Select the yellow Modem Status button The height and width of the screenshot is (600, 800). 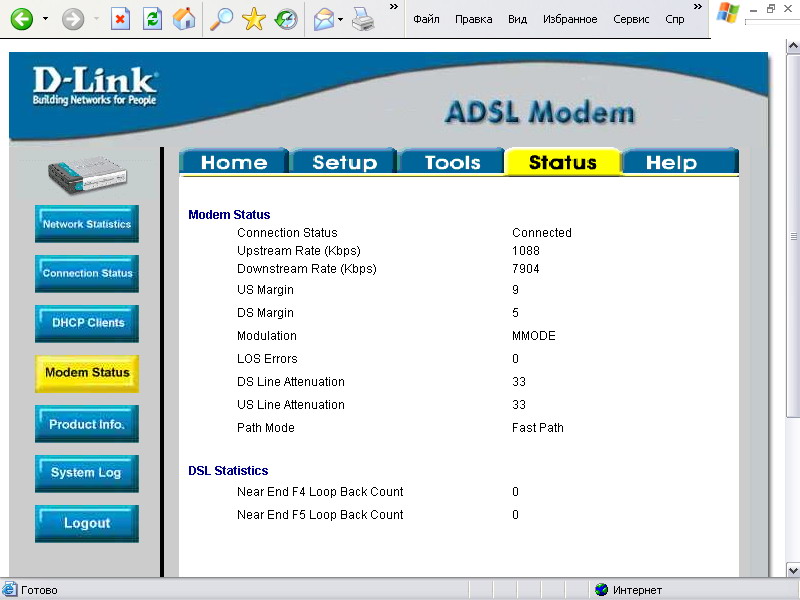point(87,373)
